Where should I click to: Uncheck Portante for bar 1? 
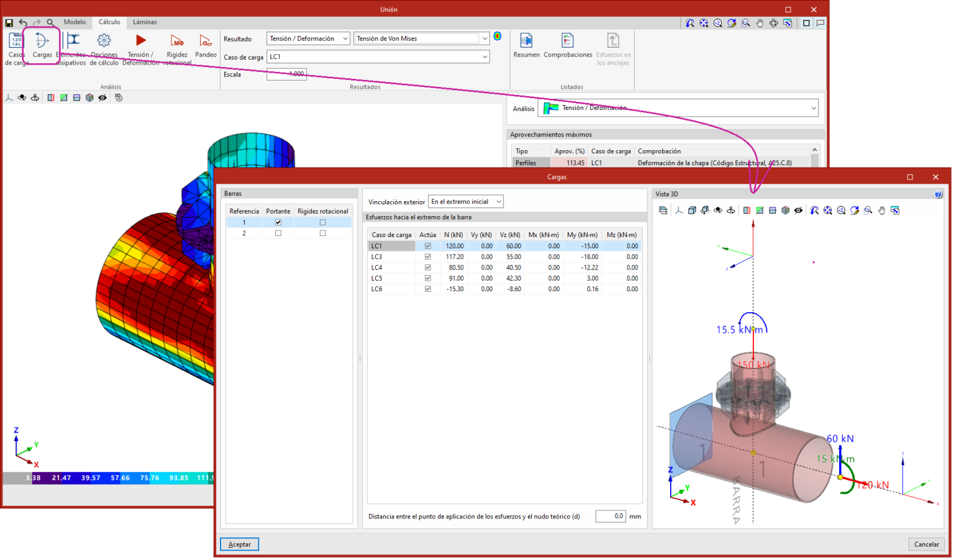pyautogui.click(x=278, y=222)
